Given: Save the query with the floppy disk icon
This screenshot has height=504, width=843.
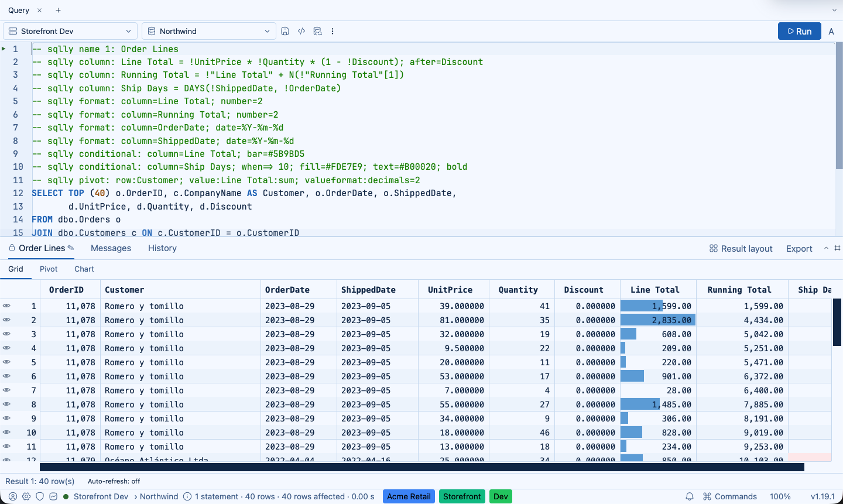Looking at the screenshot, I should [285, 31].
